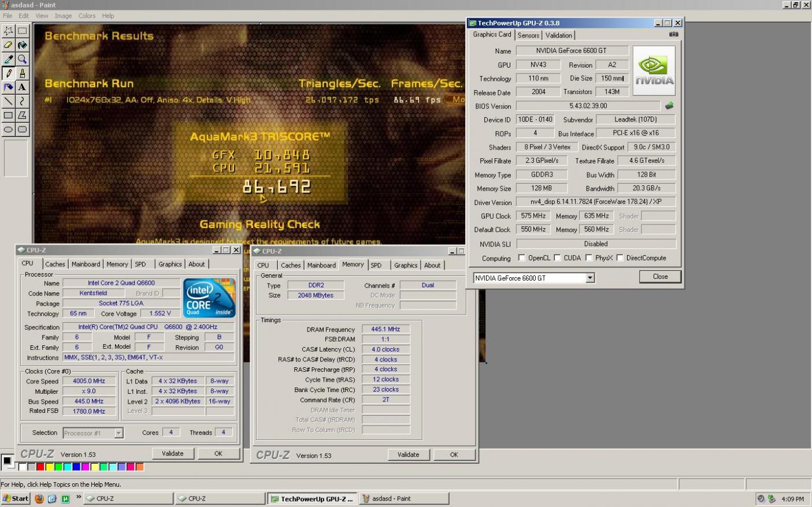
Task: Open the File menu in Paint
Action: point(8,16)
